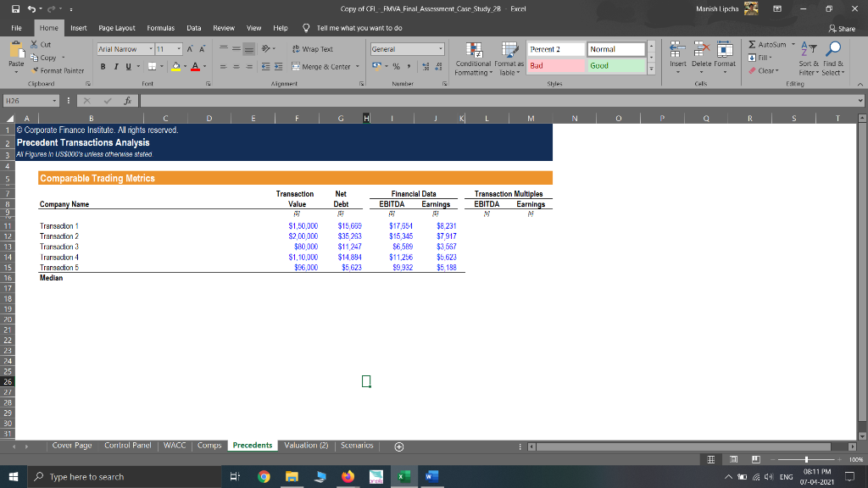The image size is (868, 488).
Task: Select the Comps sheet tab
Action: 209,444
